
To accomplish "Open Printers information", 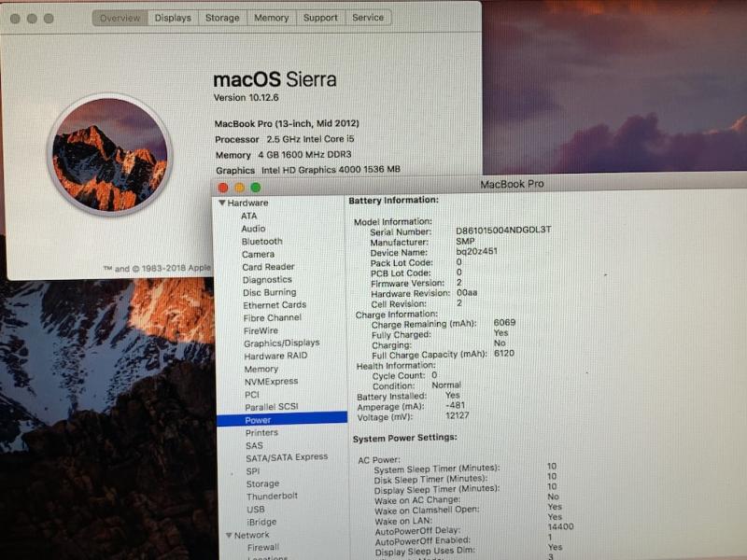I will [x=261, y=433].
